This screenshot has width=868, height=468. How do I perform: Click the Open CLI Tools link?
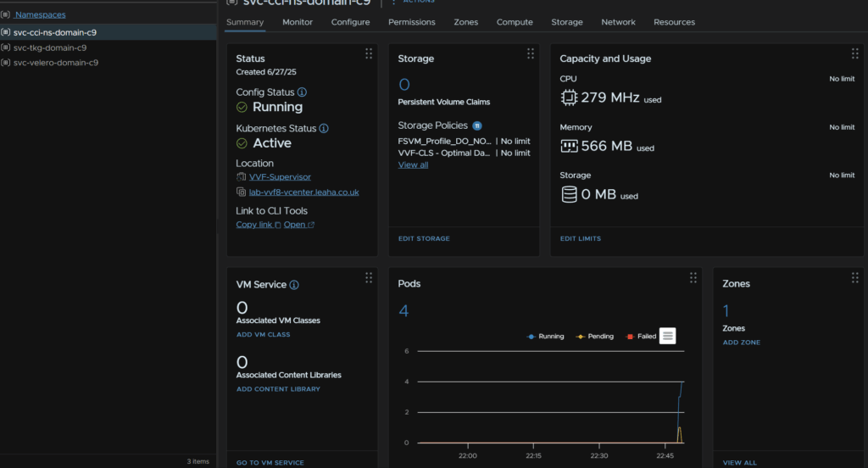point(294,225)
